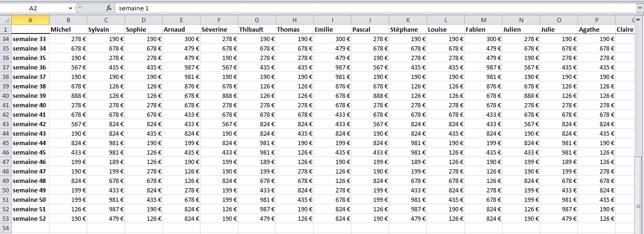Select column E header
Screen dimensions: 644x234
tap(181, 19)
